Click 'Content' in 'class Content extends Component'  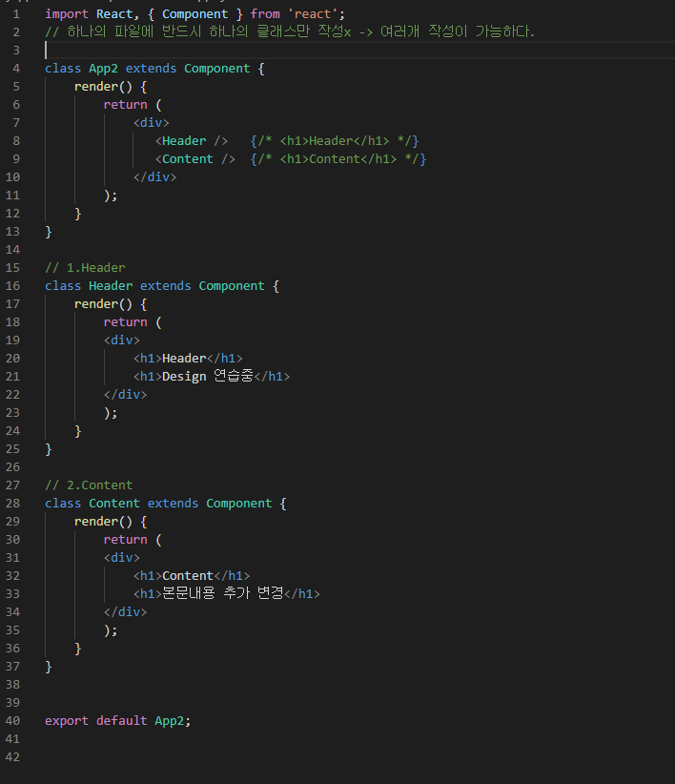[x=114, y=504]
